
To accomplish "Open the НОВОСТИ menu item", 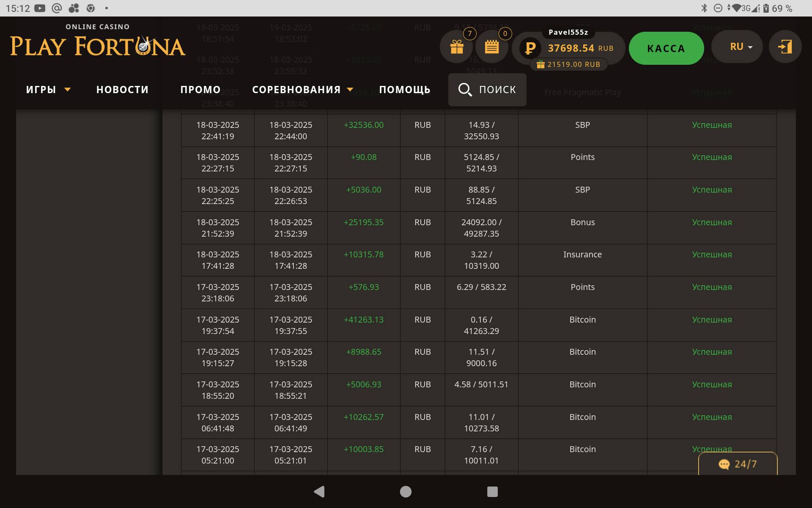I will pyautogui.click(x=122, y=90).
